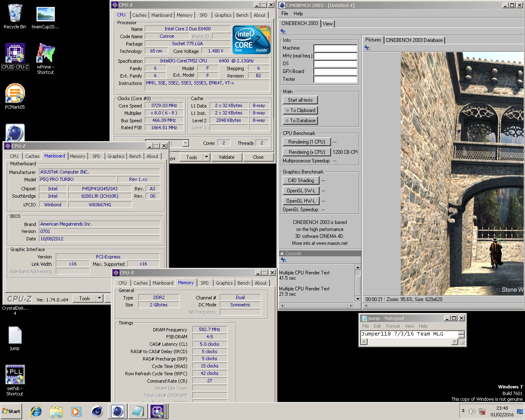Click the Close button in CPU-Z
Screen dimensions: 525x420
click(x=258, y=157)
